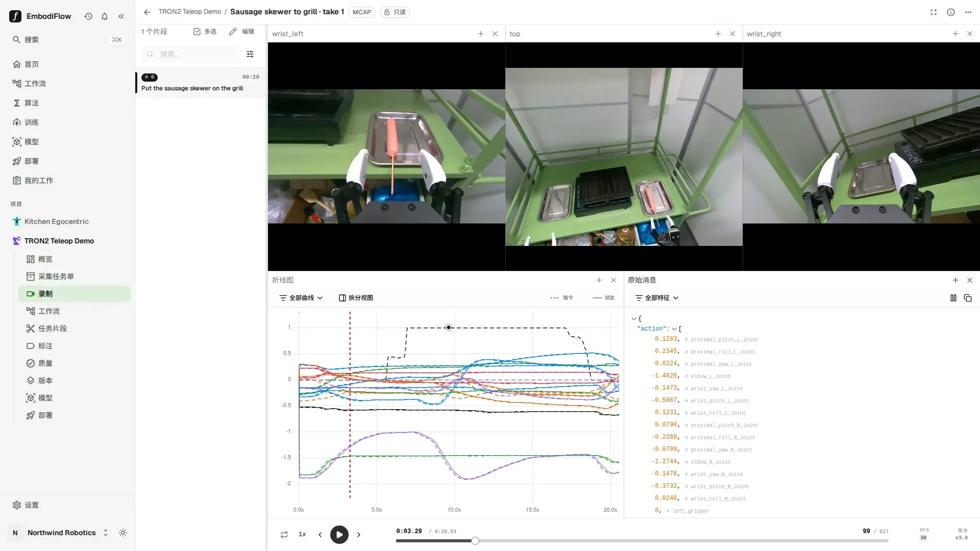This screenshot has width=980, height=551.
Task: Collapse the "action" array
Action: (674, 329)
